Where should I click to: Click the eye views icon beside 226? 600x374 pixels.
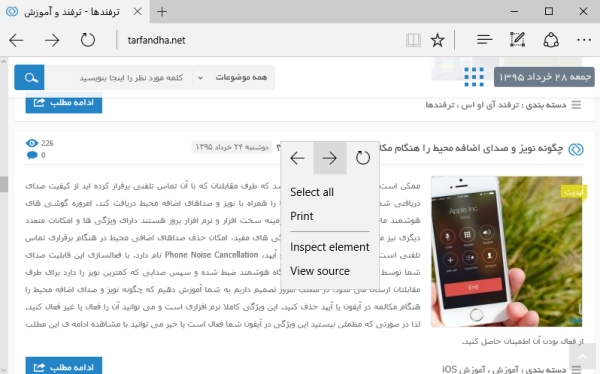32,143
